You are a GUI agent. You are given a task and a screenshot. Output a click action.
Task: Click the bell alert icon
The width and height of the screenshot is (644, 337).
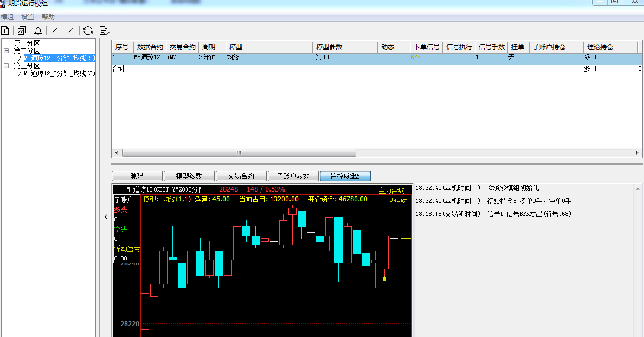coord(38,31)
